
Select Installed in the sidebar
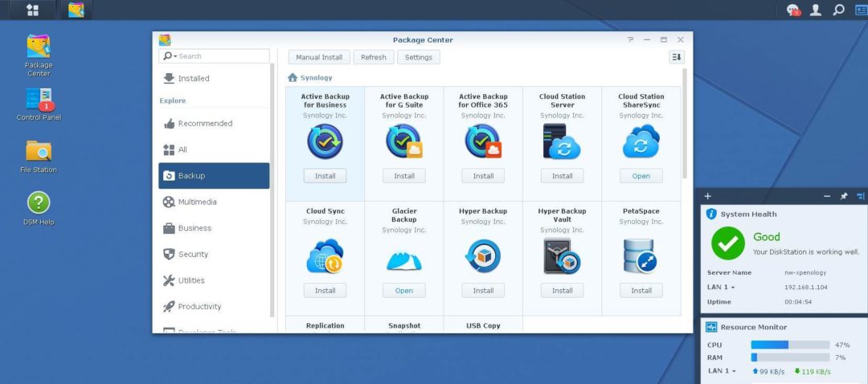pos(215,79)
